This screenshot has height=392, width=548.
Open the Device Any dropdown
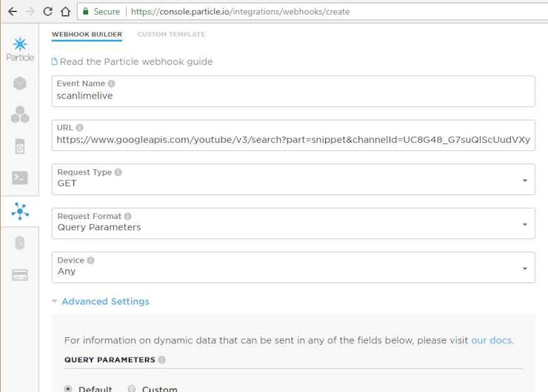(293, 268)
